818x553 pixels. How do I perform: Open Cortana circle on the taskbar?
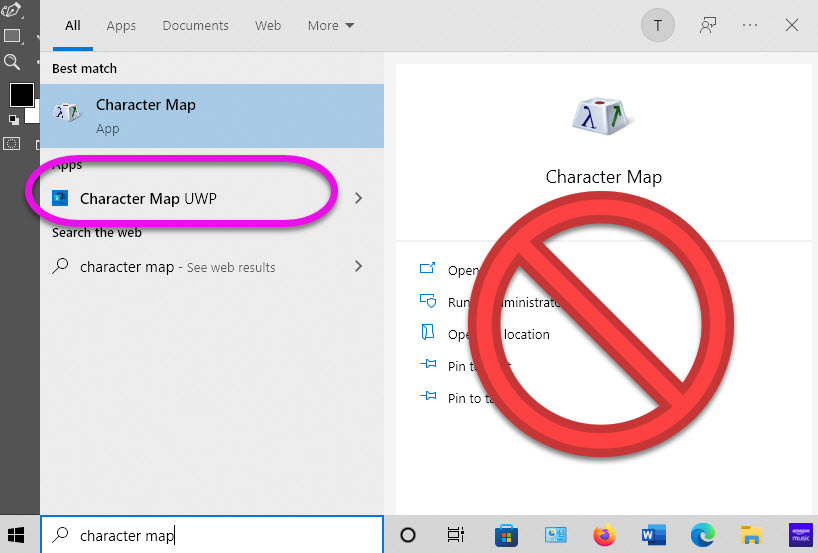tap(407, 535)
